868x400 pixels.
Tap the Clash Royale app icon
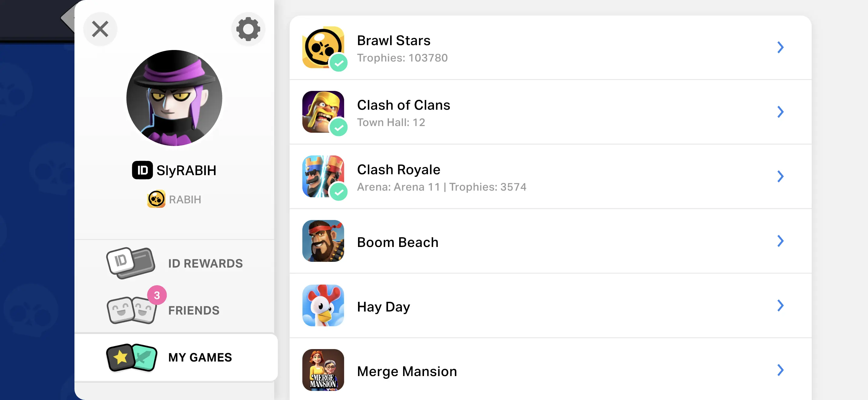tap(323, 176)
